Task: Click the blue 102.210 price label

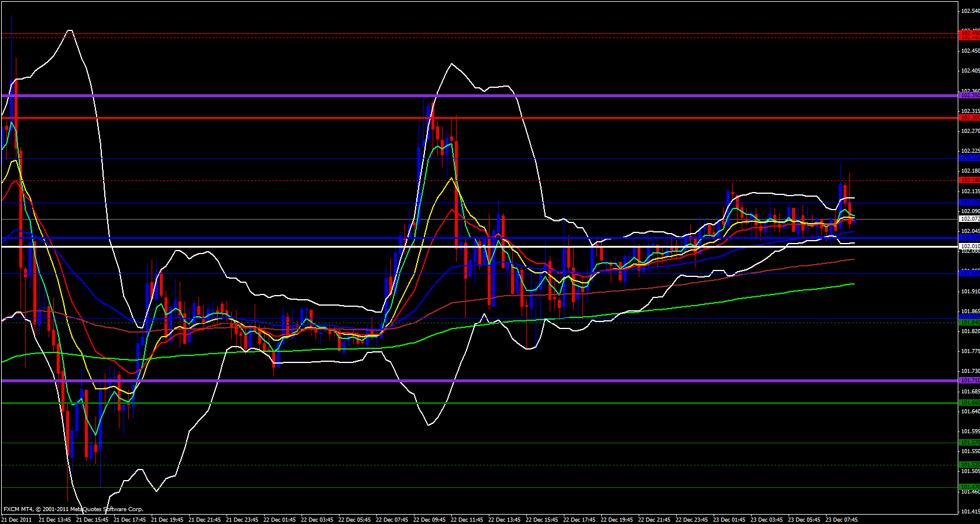Action: (x=969, y=158)
